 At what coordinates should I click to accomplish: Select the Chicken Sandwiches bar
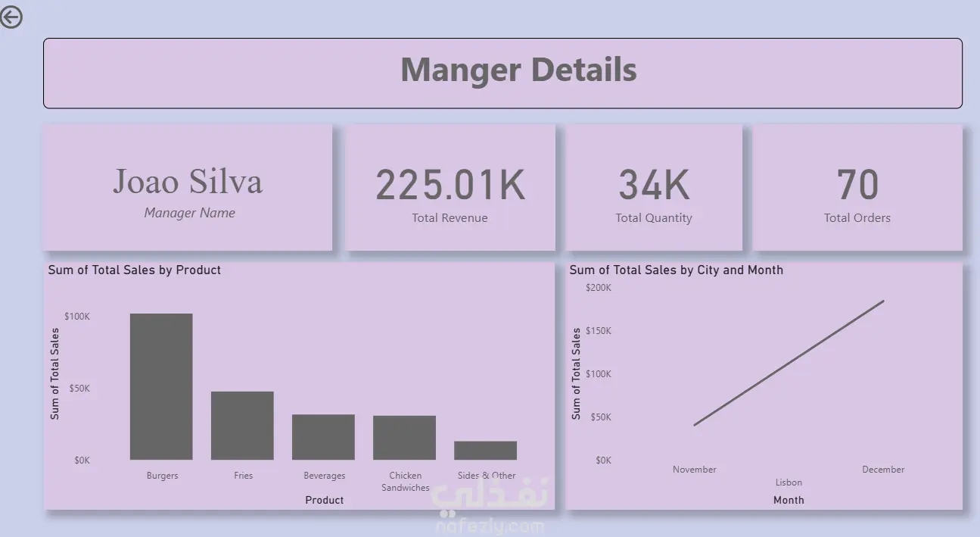(x=404, y=438)
